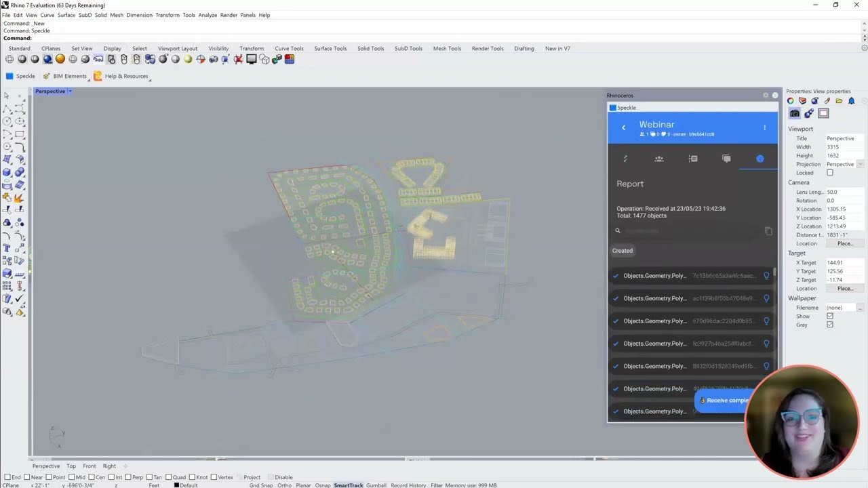This screenshot has height=488, width=868.
Task: Open Rhinoceros panel gear options
Action: pos(766,96)
